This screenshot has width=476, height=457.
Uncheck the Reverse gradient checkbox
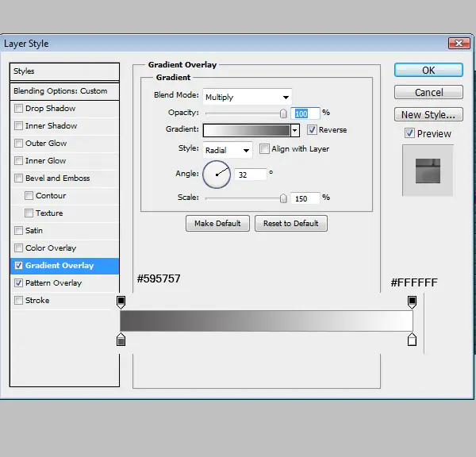pyautogui.click(x=312, y=129)
